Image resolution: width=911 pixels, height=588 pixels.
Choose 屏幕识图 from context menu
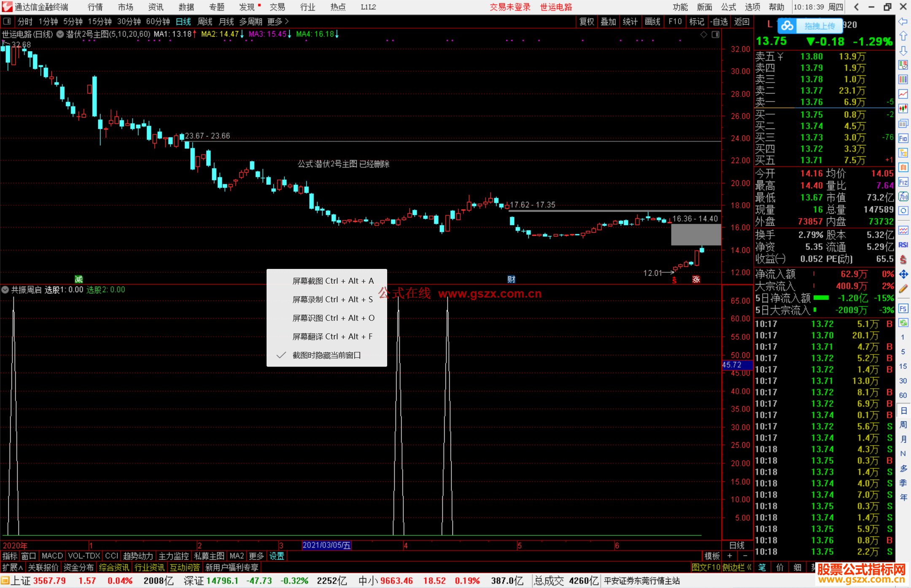pos(326,318)
